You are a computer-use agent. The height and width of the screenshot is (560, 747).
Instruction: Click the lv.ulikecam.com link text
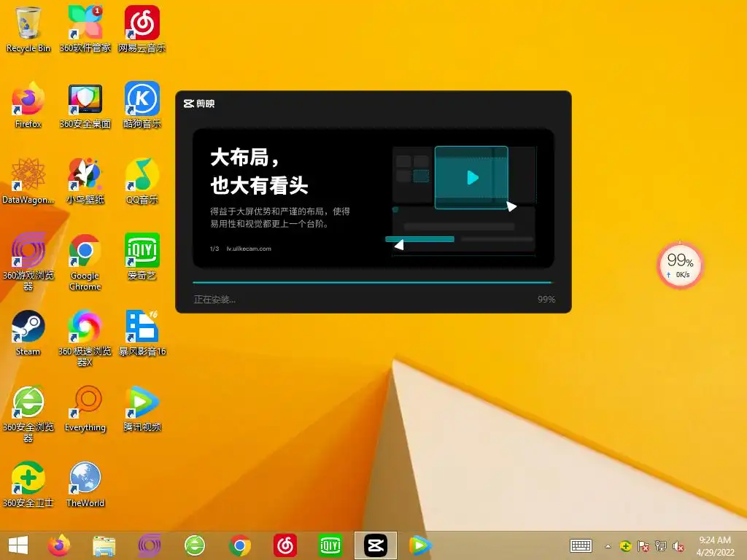point(249,249)
